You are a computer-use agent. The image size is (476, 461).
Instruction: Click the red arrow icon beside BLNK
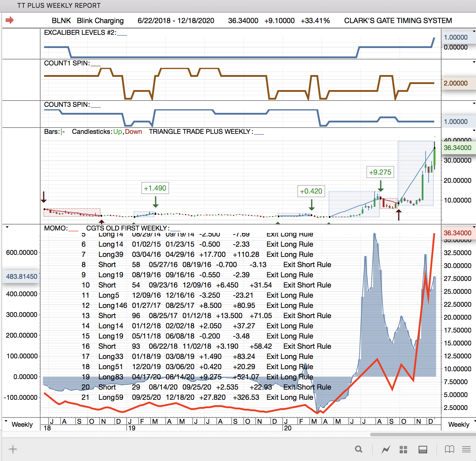[10, 20]
